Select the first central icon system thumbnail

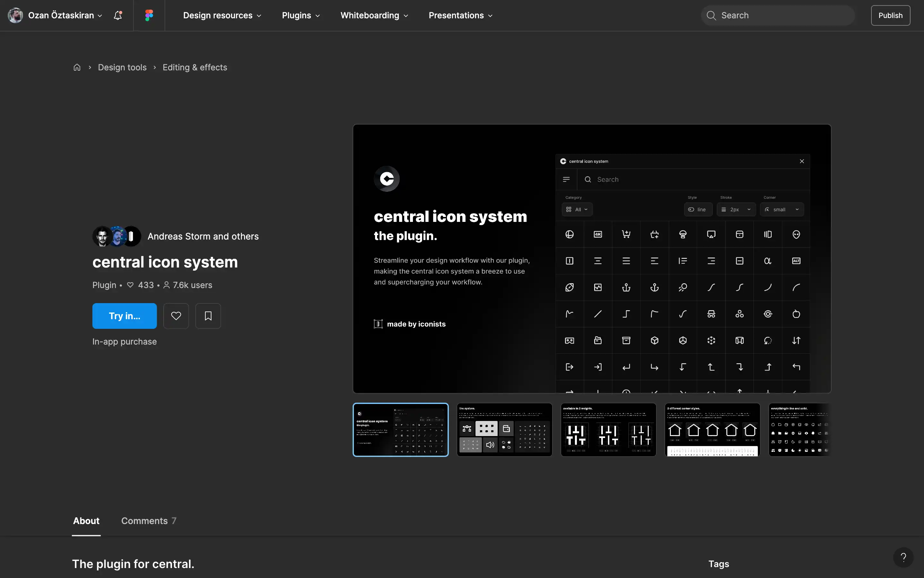pyautogui.click(x=400, y=430)
